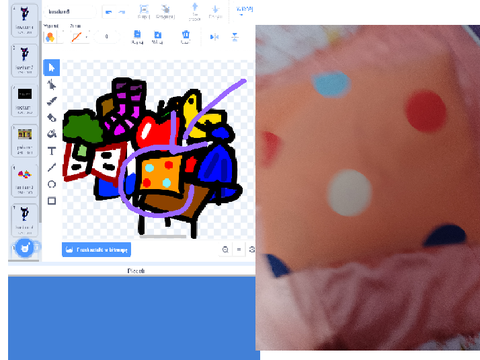Flip the selection vertically
480x360 pixels.
(x=235, y=37)
